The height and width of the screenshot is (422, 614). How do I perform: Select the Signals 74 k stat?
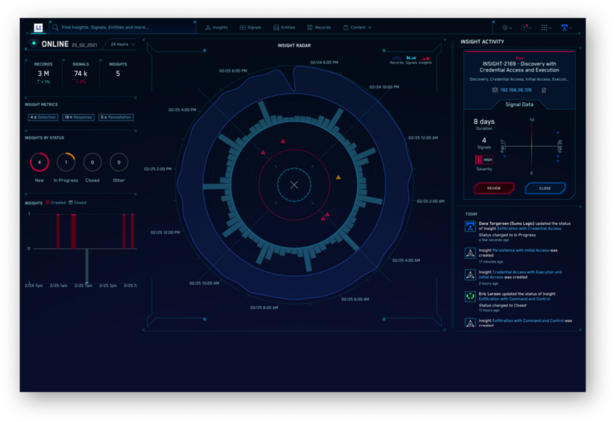[81, 73]
